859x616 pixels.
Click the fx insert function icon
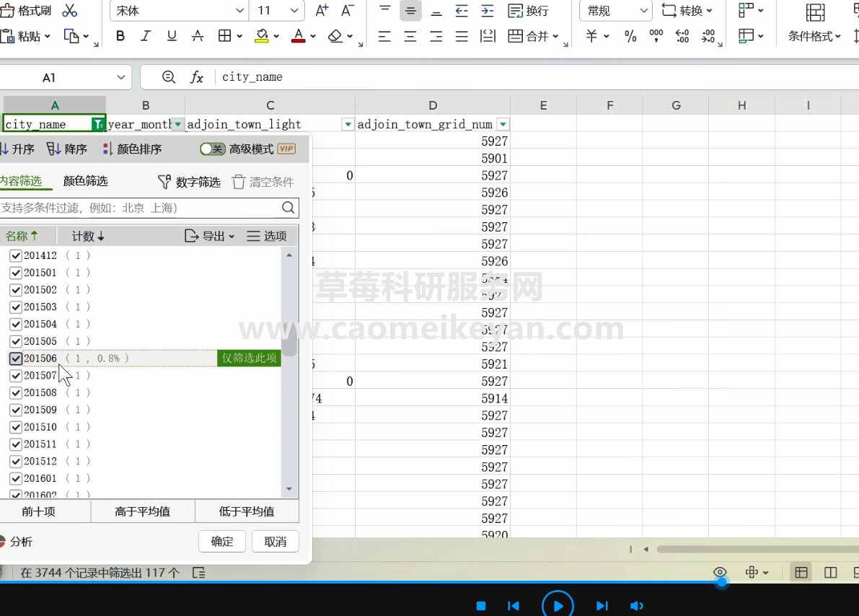197,77
